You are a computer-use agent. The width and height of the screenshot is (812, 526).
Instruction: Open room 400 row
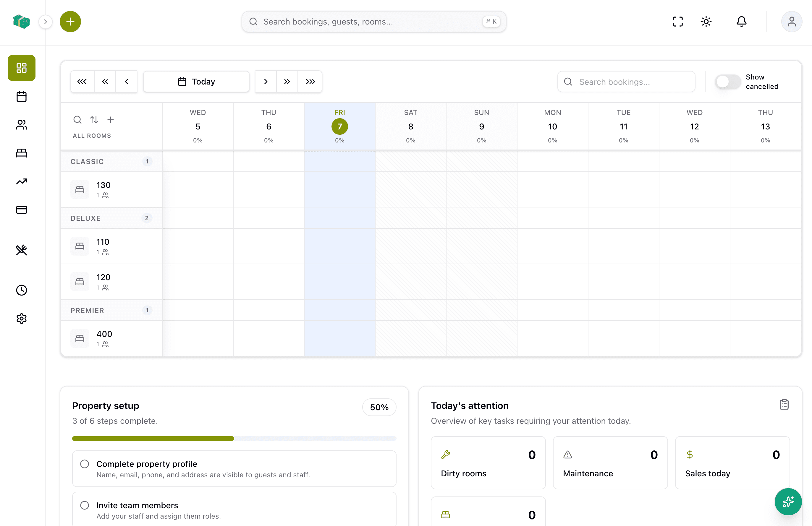point(111,338)
